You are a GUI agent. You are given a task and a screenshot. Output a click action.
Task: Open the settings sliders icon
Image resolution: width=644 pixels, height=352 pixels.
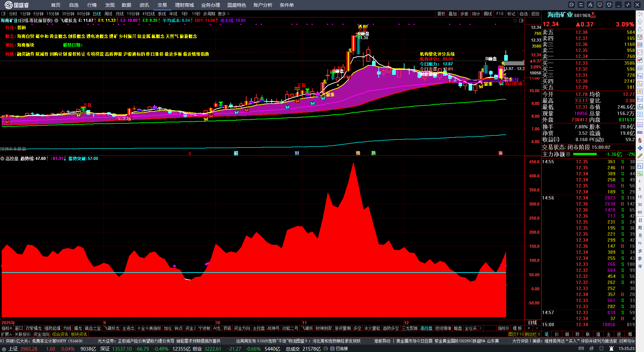(581, 5)
